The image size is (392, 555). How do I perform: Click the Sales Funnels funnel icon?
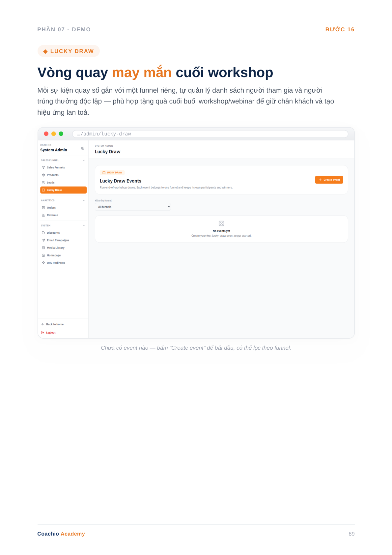click(x=43, y=167)
